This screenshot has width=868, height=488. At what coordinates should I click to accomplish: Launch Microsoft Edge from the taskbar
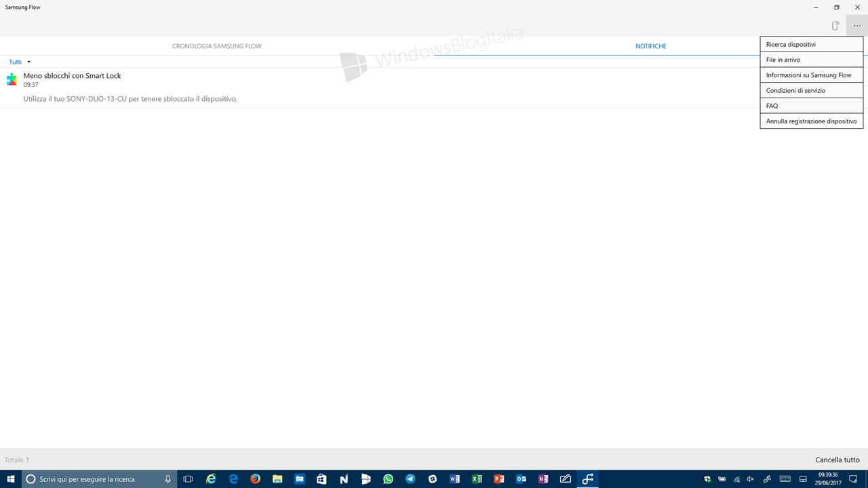pos(233,479)
